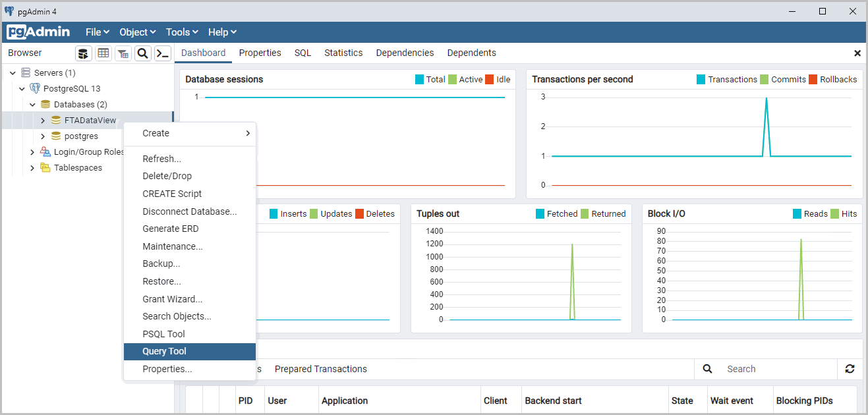Click the Deletes legend color swatch
Image resolution: width=868 pixels, height=415 pixels.
point(359,214)
